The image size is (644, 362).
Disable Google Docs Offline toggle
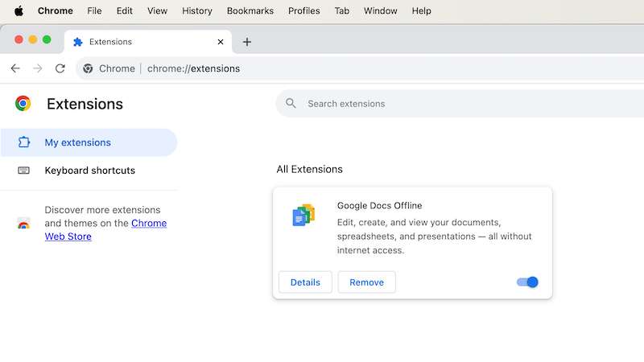pos(527,282)
